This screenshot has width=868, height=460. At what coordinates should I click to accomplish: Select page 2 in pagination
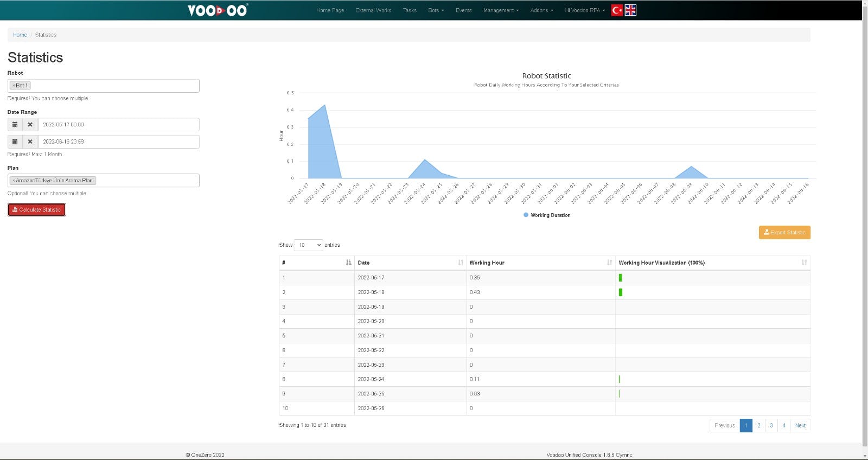click(x=758, y=425)
